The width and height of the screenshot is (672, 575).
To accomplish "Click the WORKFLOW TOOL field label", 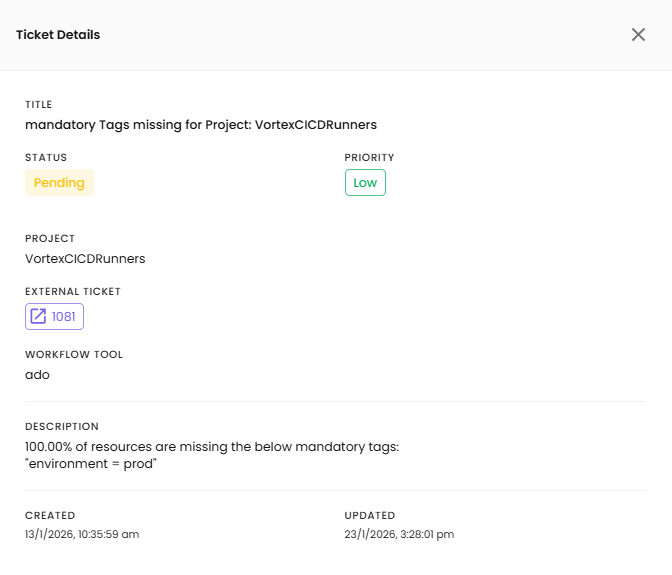I will tap(74, 355).
